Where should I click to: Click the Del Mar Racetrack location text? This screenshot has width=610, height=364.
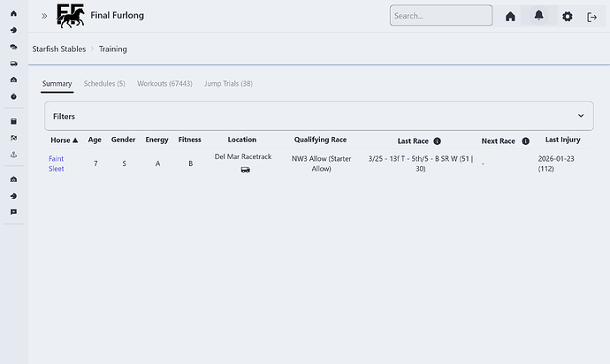click(243, 156)
